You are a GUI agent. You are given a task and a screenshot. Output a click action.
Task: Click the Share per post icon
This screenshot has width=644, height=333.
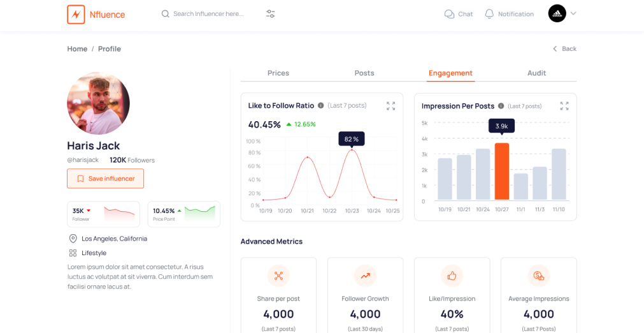click(278, 276)
